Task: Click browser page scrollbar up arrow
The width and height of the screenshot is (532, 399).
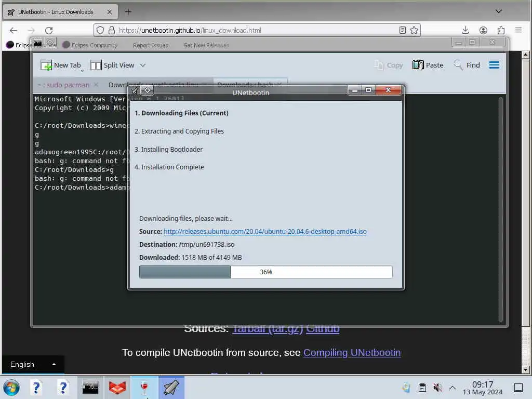Action: click(525, 55)
